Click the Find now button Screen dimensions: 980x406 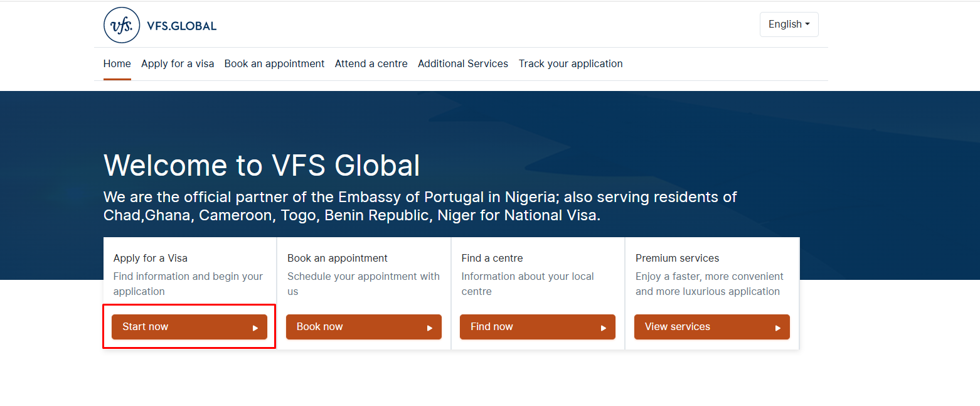(x=538, y=327)
